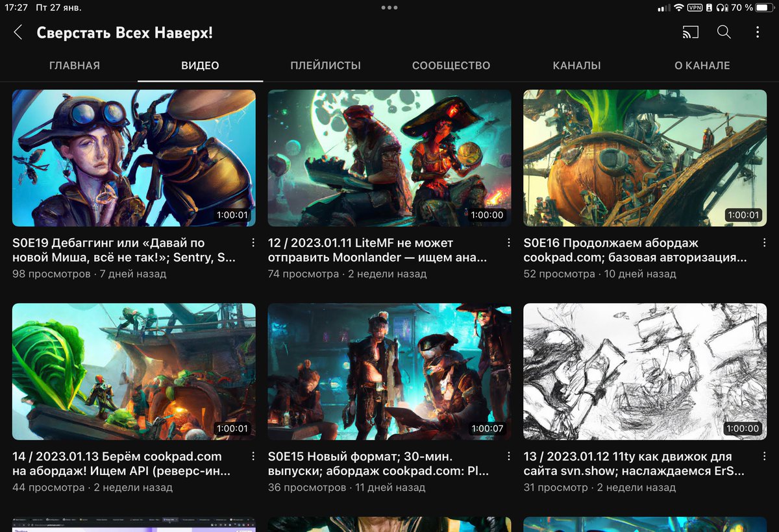Tap the 1:00:07 duration badge
The height and width of the screenshot is (532, 779).
click(x=487, y=428)
